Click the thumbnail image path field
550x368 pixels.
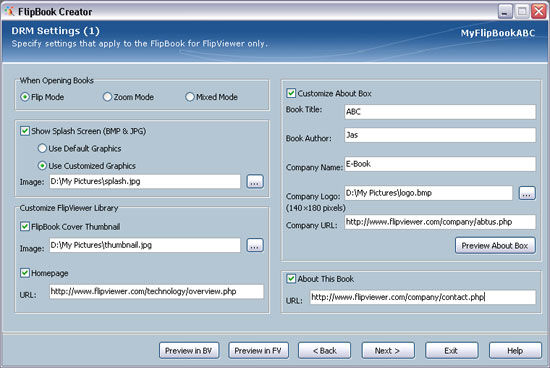[145, 245]
